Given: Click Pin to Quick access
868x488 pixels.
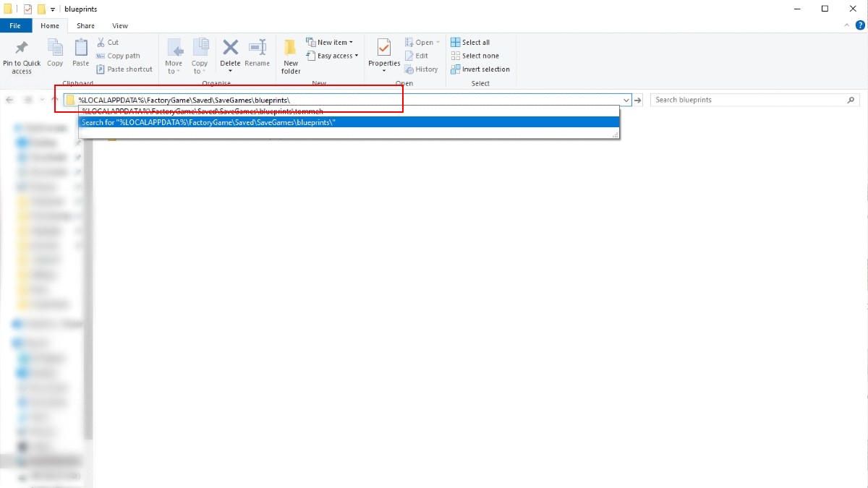Looking at the screenshot, I should point(21,55).
